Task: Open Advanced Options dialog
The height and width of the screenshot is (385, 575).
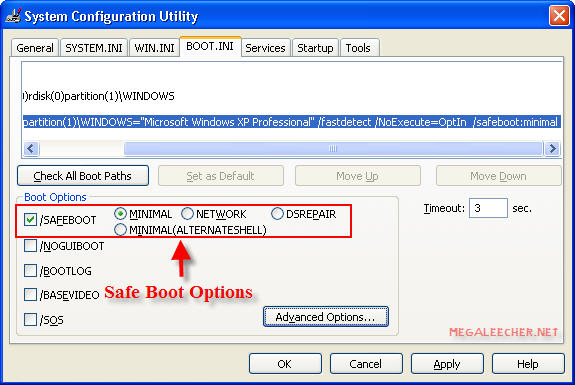Action: [326, 316]
